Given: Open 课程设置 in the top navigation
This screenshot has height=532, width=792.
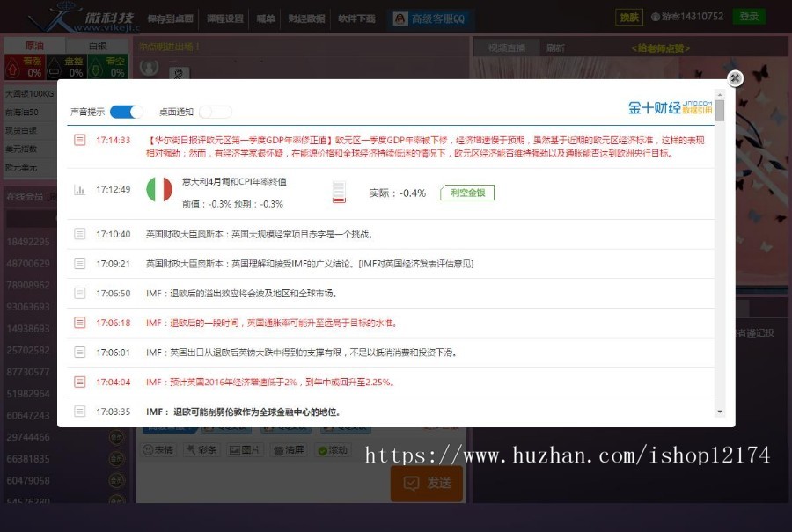Looking at the screenshot, I should [224, 18].
